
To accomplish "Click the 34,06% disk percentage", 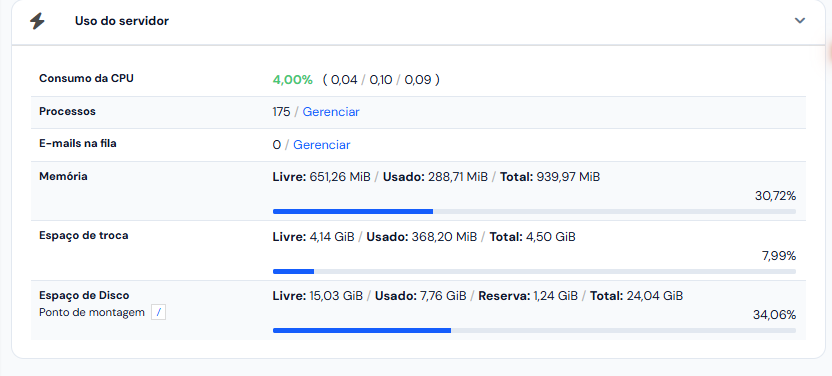I will click(775, 315).
